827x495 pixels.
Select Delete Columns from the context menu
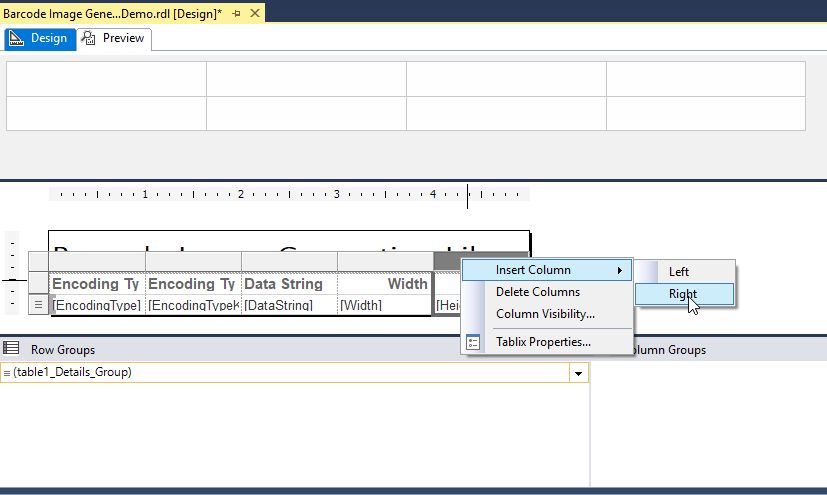pyautogui.click(x=546, y=292)
